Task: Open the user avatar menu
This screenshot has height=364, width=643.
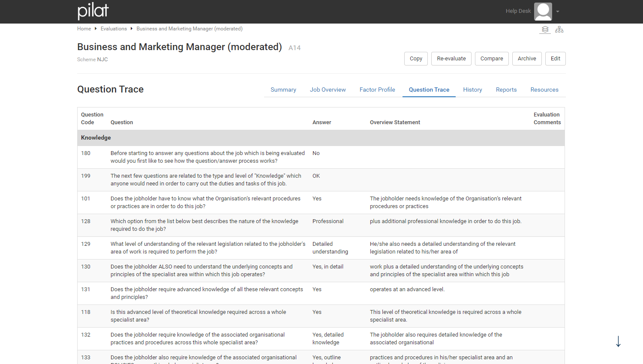Action: pyautogui.click(x=543, y=12)
